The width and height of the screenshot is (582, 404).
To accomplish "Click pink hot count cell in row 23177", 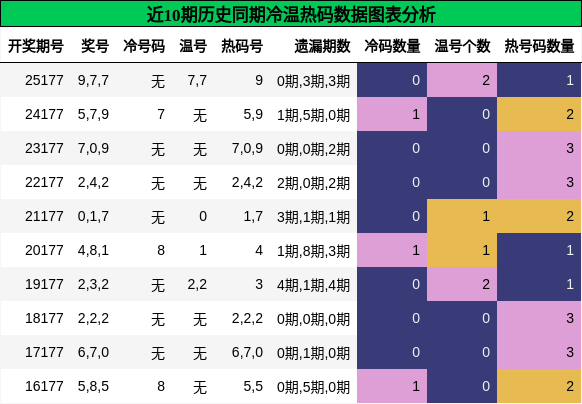I will click(539, 149).
